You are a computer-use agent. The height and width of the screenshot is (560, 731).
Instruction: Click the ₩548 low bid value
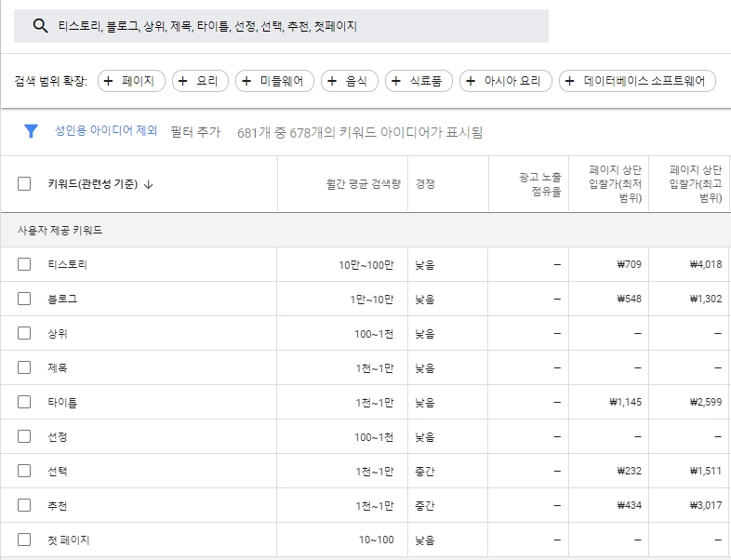tap(630, 299)
